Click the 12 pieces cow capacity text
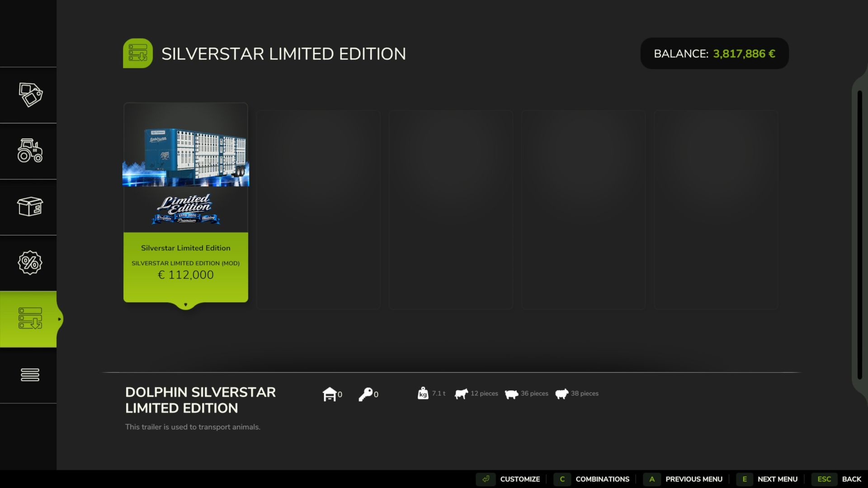This screenshot has height=488, width=868. click(484, 394)
